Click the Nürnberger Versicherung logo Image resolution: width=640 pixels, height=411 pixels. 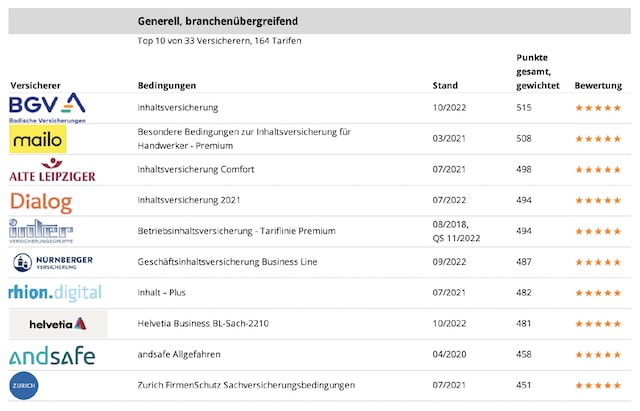coord(53,262)
